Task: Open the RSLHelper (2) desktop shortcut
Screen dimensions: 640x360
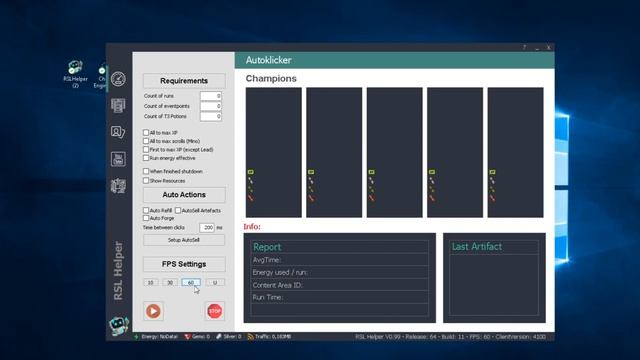Action: pyautogui.click(x=76, y=74)
